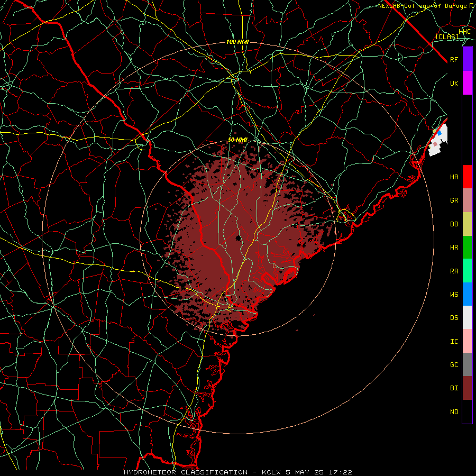Click the [CLAS] unit label

point(447,36)
